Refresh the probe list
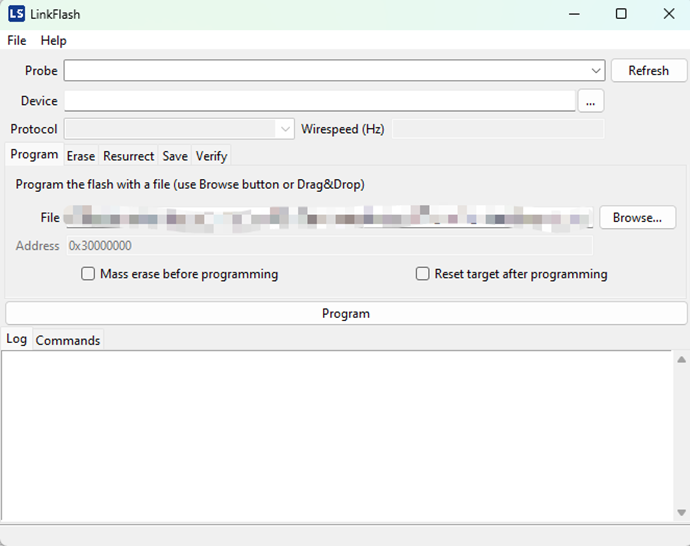Screen dimensions: 690x546 [649, 71]
